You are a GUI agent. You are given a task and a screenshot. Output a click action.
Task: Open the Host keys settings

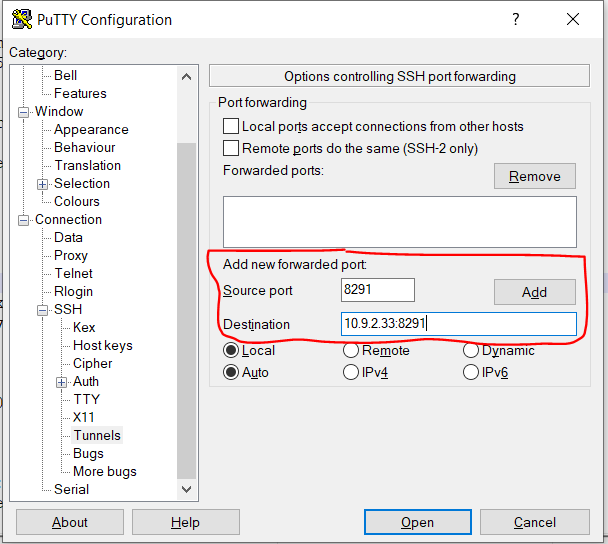(x=103, y=345)
